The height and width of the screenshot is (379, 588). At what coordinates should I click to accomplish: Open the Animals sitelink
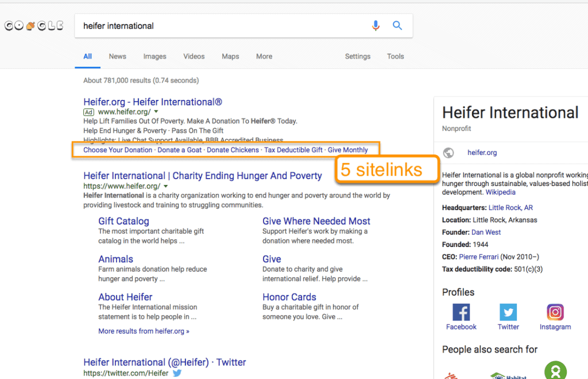tap(115, 259)
